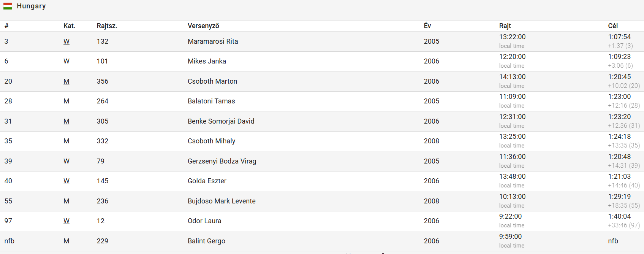644x254 pixels.
Task: Open M category link for Balatoni Tamas
Action: [x=66, y=101]
